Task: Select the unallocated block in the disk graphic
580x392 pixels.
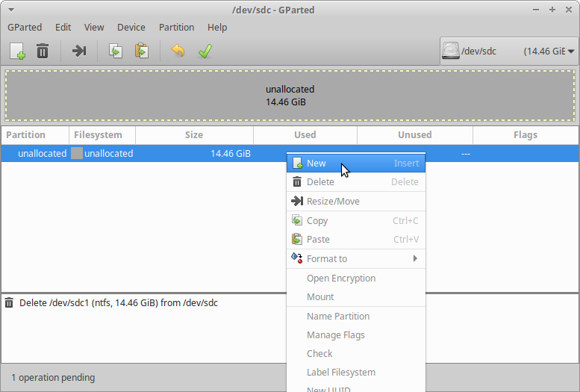Action: [290, 96]
